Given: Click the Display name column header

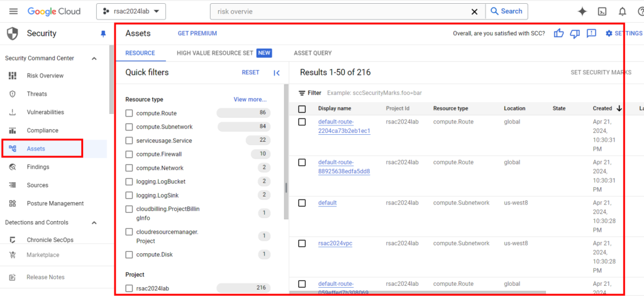Looking at the screenshot, I should click(335, 108).
